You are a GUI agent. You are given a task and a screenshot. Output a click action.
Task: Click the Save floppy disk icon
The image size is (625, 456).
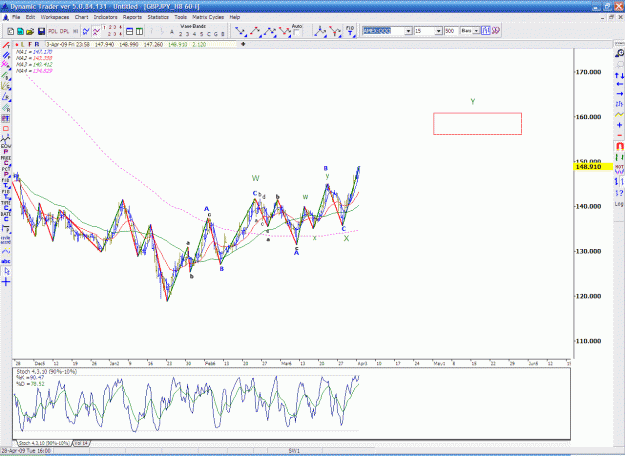point(41,31)
